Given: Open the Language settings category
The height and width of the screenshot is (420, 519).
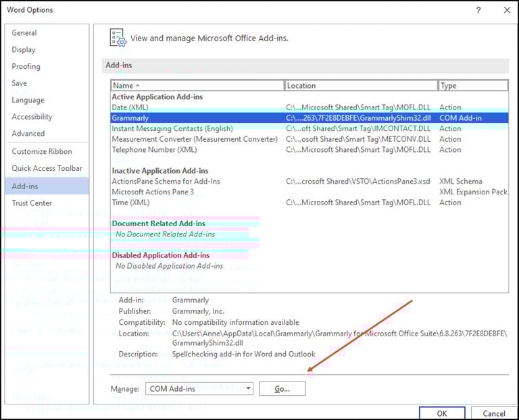Looking at the screenshot, I should [x=28, y=100].
